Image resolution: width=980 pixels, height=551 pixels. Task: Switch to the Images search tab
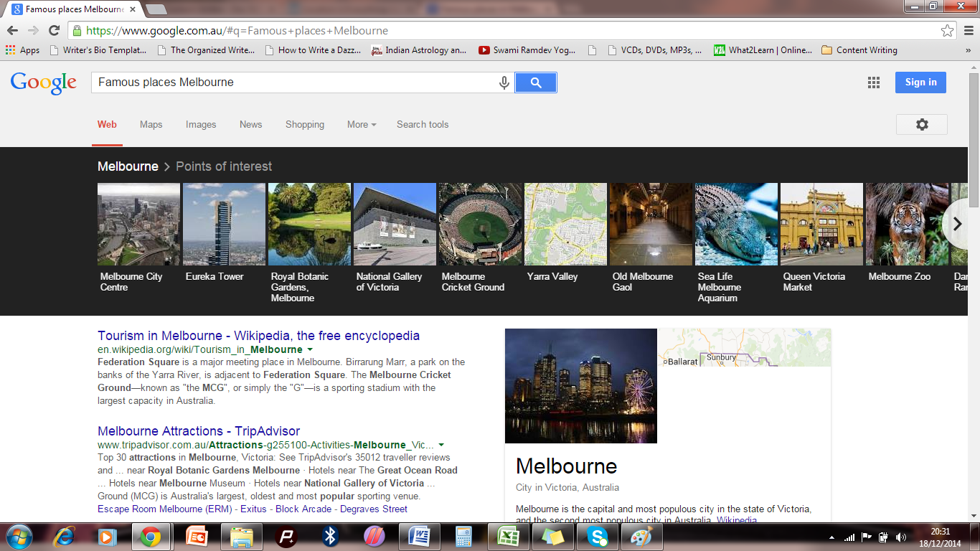(201, 124)
